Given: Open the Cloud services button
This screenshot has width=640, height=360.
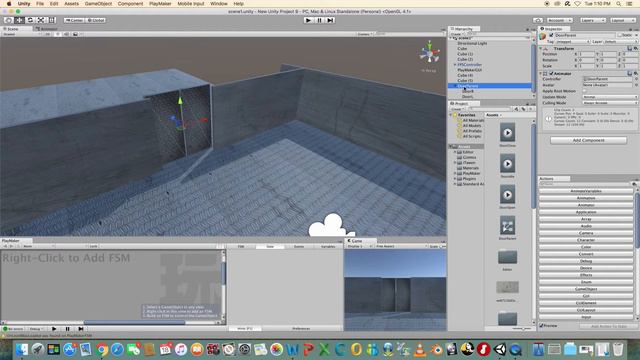Looking at the screenshot, I should point(538,20).
